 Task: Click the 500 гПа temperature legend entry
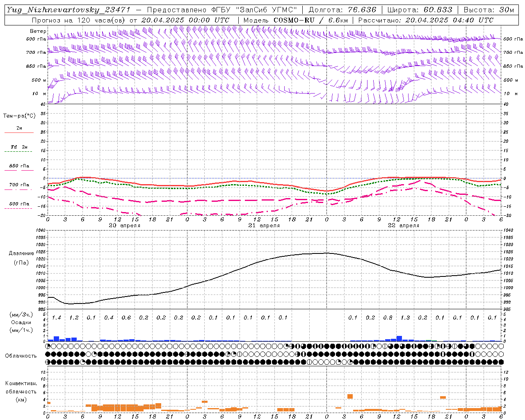coord(19,205)
